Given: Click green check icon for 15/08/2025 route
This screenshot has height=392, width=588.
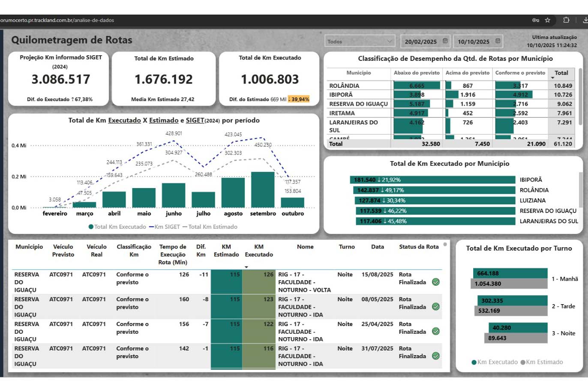Looking at the screenshot, I should pyautogui.click(x=436, y=282).
